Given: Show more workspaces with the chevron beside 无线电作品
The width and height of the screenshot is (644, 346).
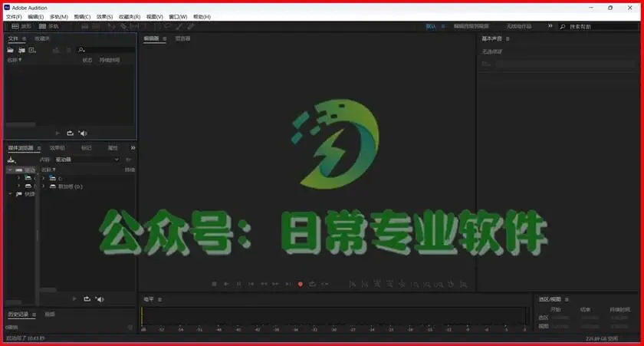Looking at the screenshot, I should coord(550,26).
